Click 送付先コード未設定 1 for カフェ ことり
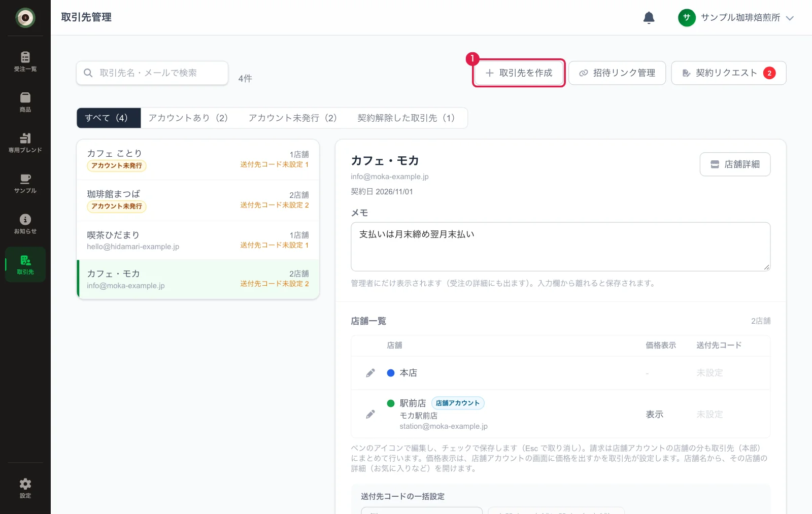 [275, 164]
